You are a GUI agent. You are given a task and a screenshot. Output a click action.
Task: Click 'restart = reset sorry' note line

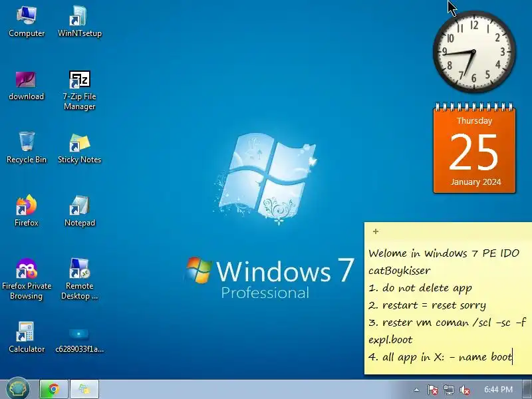427,305
